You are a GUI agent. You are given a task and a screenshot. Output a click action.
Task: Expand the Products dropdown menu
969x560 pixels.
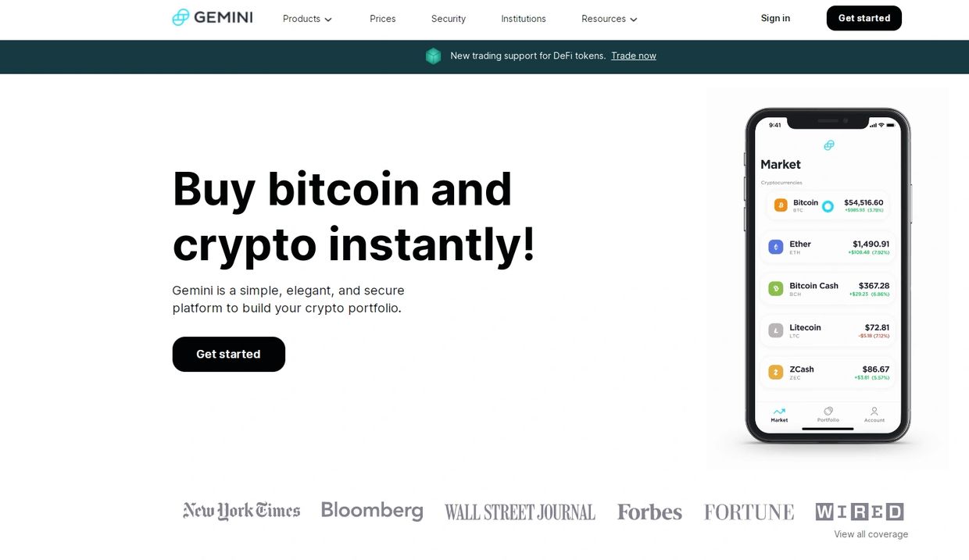point(307,19)
